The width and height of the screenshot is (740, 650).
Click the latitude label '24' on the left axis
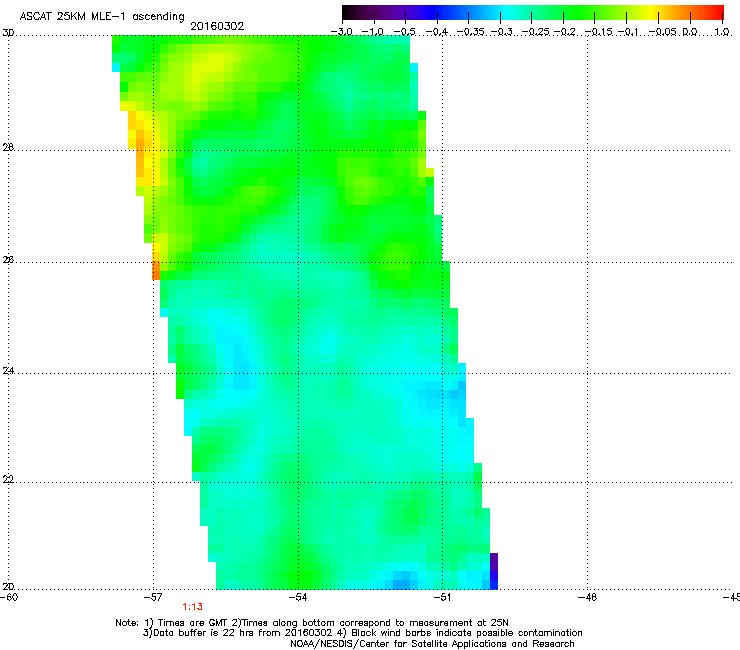tap(8, 371)
